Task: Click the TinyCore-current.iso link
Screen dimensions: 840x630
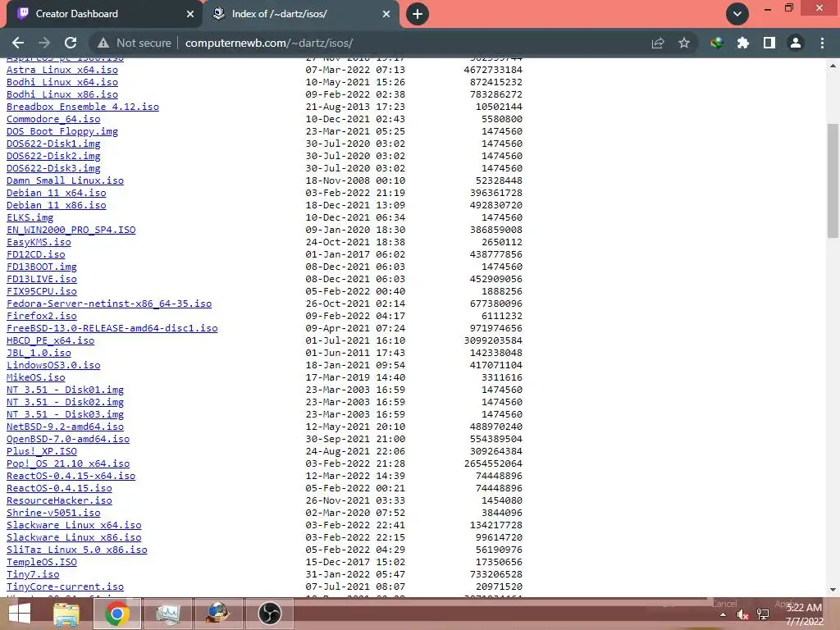Action: (x=65, y=587)
